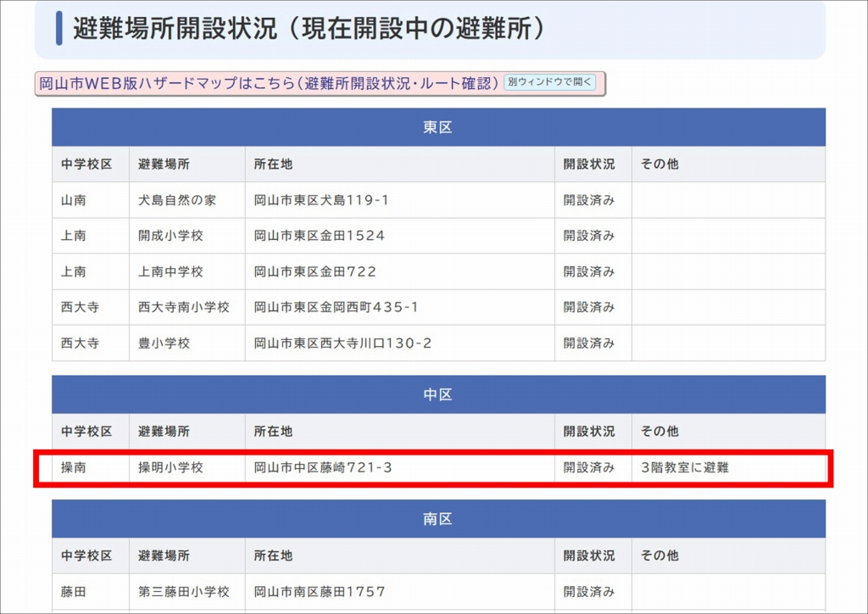Click 開成小学校 shelter name
Viewport: 868px width, 614px height.
tap(170, 236)
